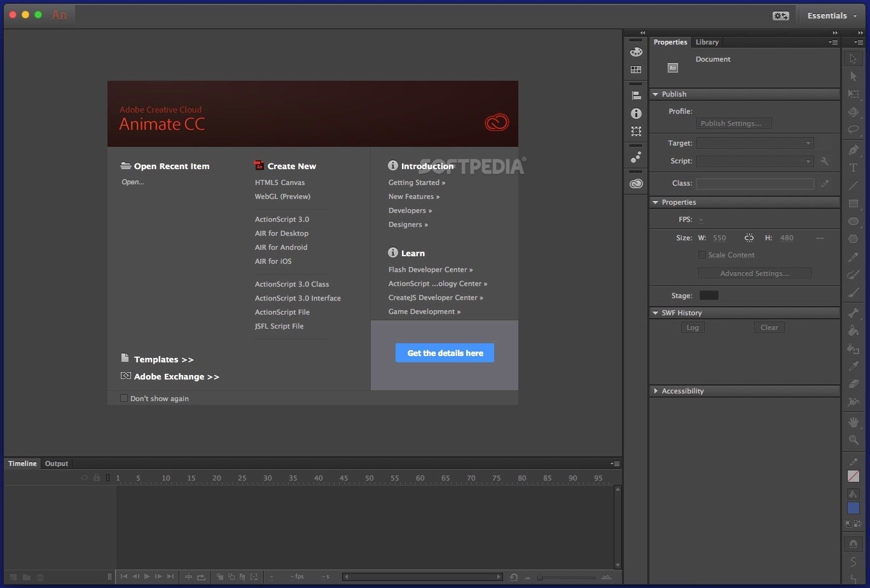Click the Advanced Settings button
The height and width of the screenshot is (588, 870).
point(755,273)
